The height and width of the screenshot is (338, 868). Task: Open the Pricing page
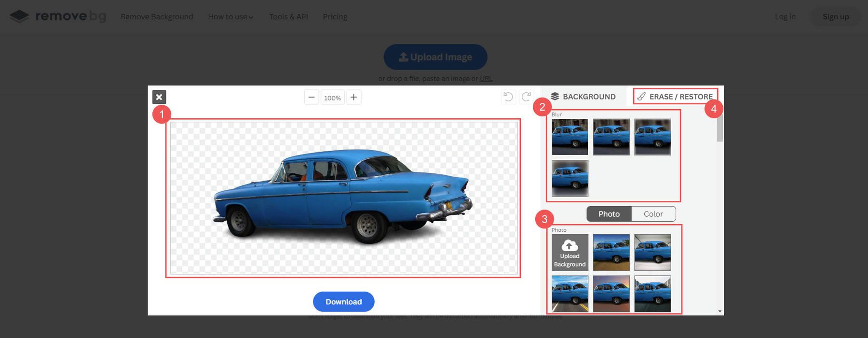[x=335, y=17]
